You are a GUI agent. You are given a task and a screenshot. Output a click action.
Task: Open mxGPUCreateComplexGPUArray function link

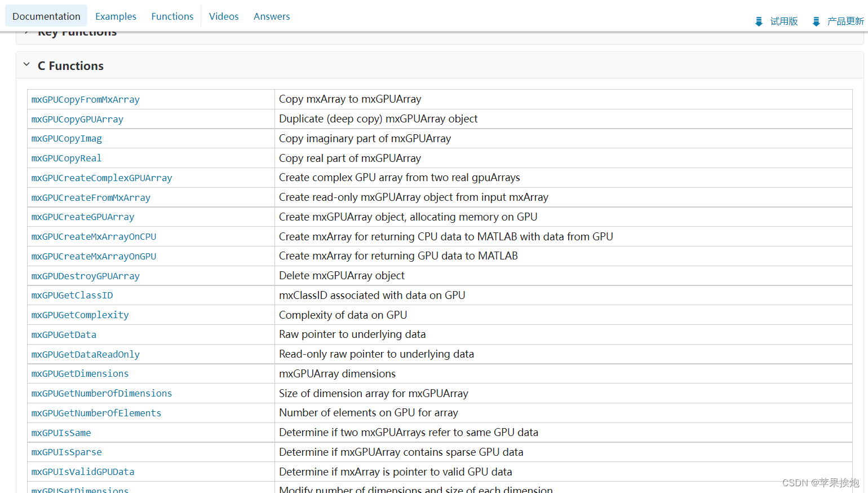coord(102,178)
